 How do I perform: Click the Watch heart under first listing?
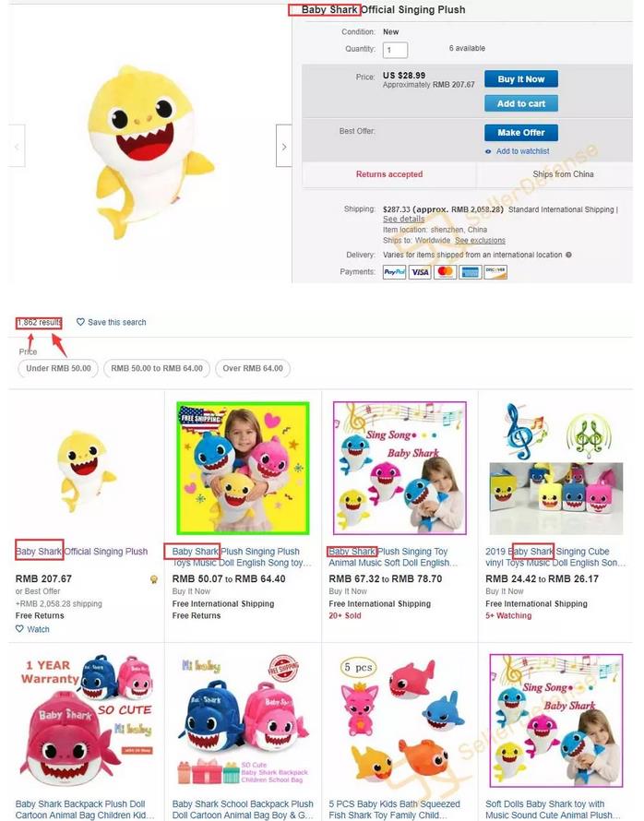pos(19,629)
